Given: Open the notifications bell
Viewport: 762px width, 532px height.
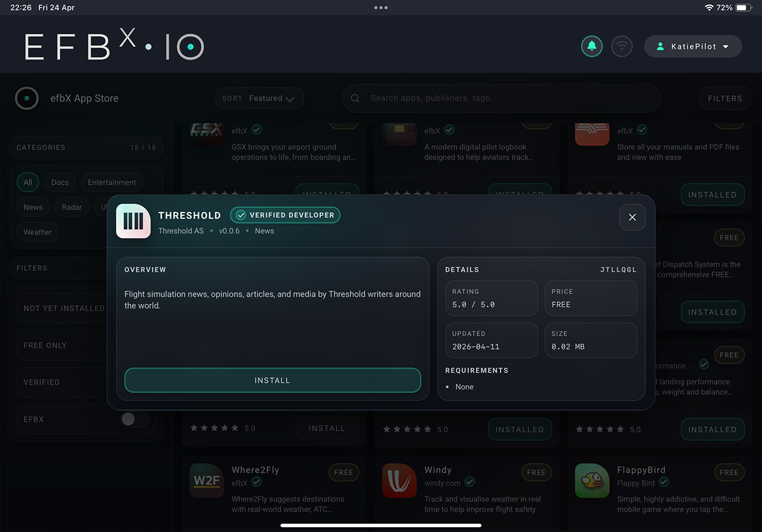Looking at the screenshot, I should 592,46.
